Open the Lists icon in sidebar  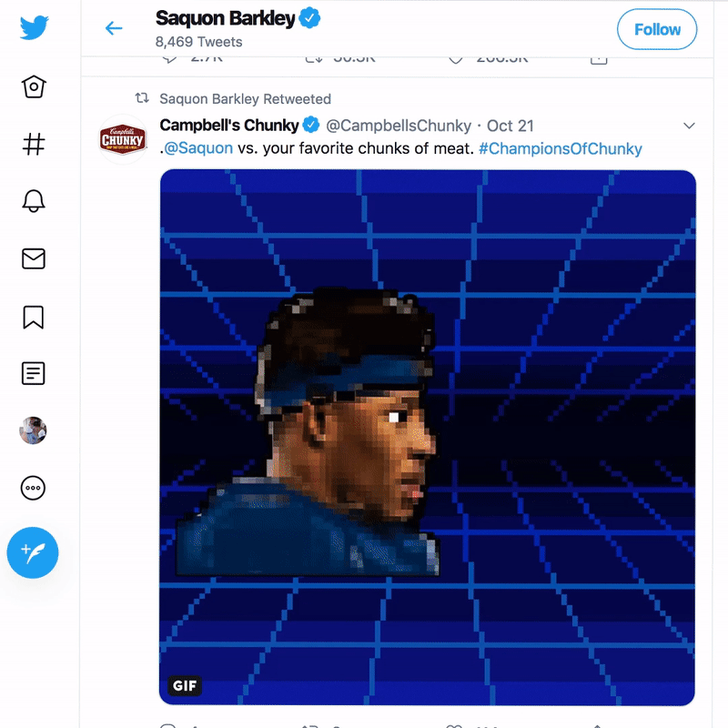(34, 373)
